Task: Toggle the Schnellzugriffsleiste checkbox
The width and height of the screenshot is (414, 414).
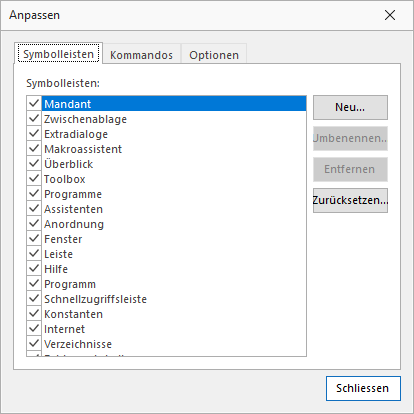Action: [x=34, y=298]
